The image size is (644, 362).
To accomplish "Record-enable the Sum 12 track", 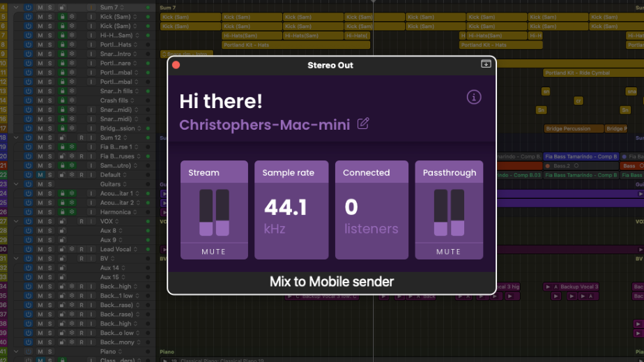I will 82,137.
